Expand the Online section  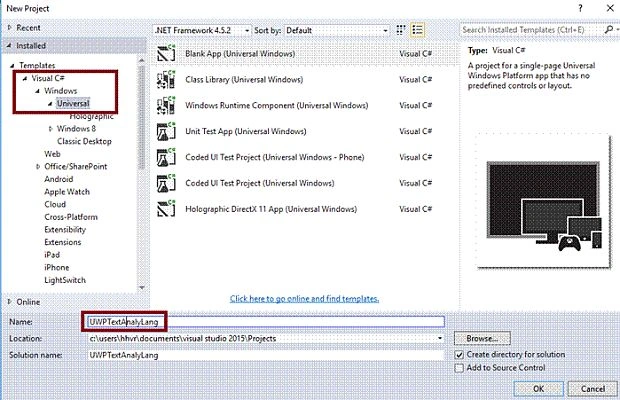coord(9,302)
